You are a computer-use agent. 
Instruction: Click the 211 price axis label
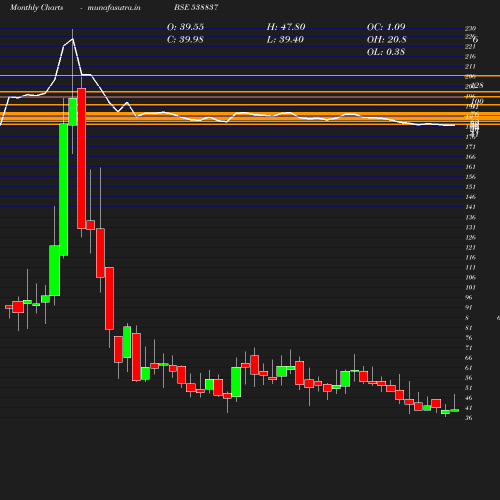(x=470, y=67)
